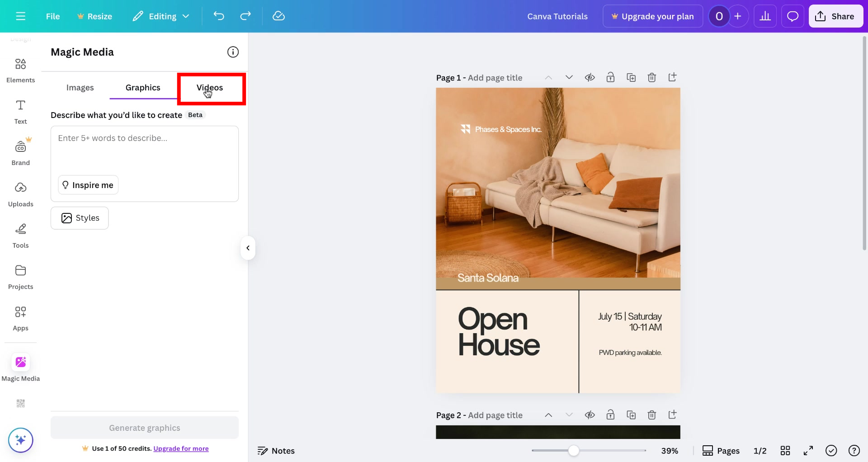Open the Projects panel
Viewport: 868px width, 462px height.
click(20, 276)
